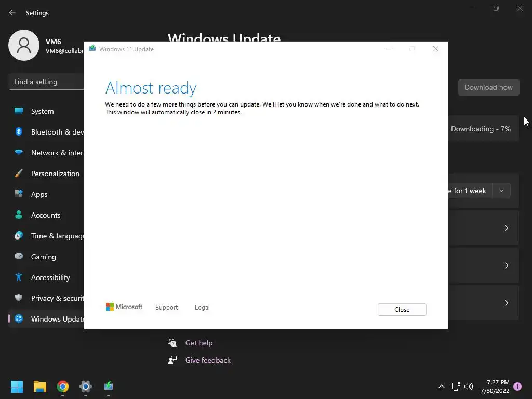Open Settings gear icon on taskbar
The height and width of the screenshot is (399, 532).
(x=86, y=387)
